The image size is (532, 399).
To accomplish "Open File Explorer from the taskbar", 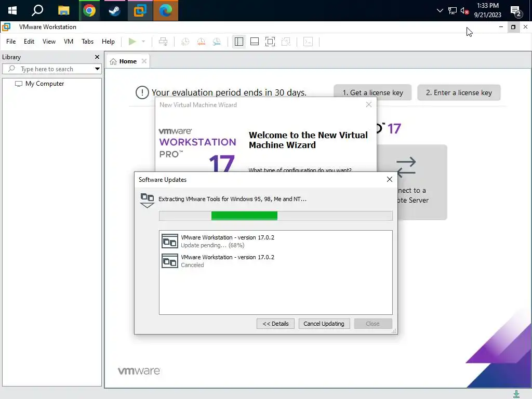I will pos(63,10).
